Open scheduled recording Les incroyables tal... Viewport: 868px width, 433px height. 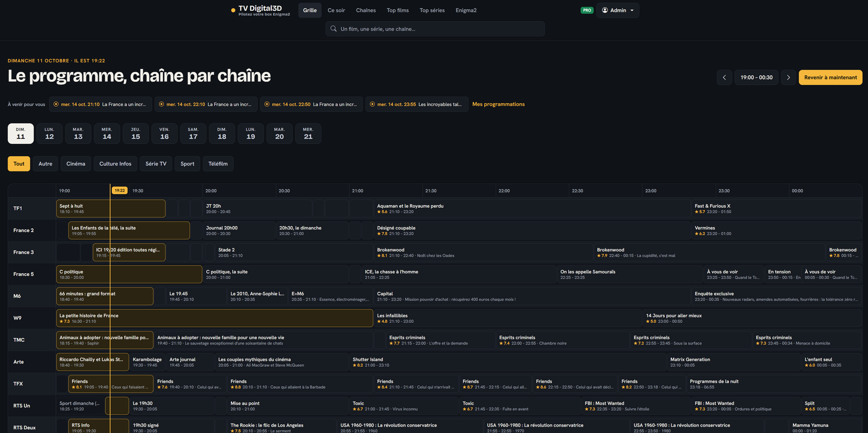coord(416,104)
